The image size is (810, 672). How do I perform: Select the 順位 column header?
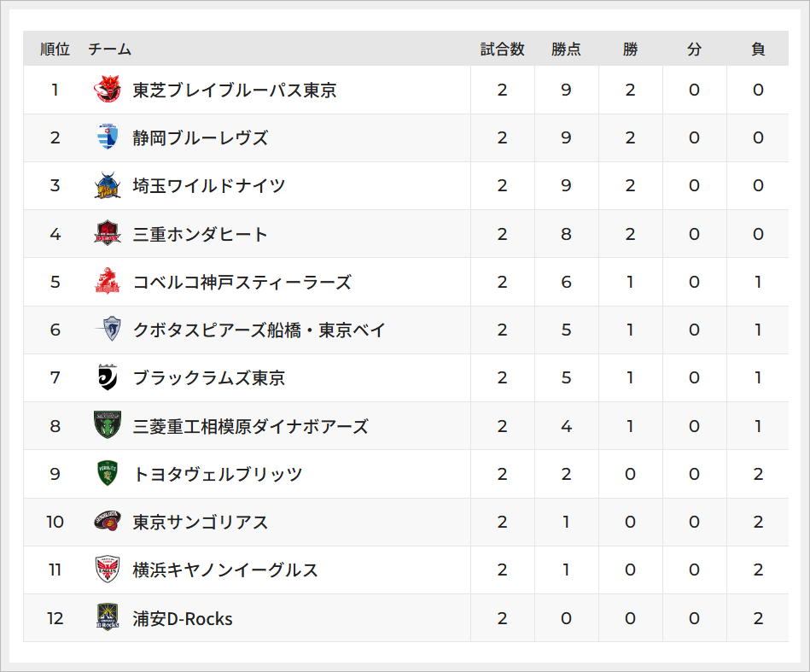click(x=55, y=50)
